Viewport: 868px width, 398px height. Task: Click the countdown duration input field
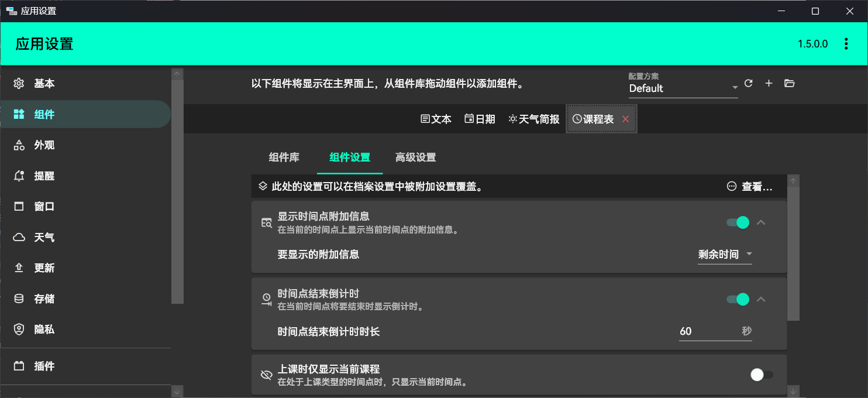point(708,331)
